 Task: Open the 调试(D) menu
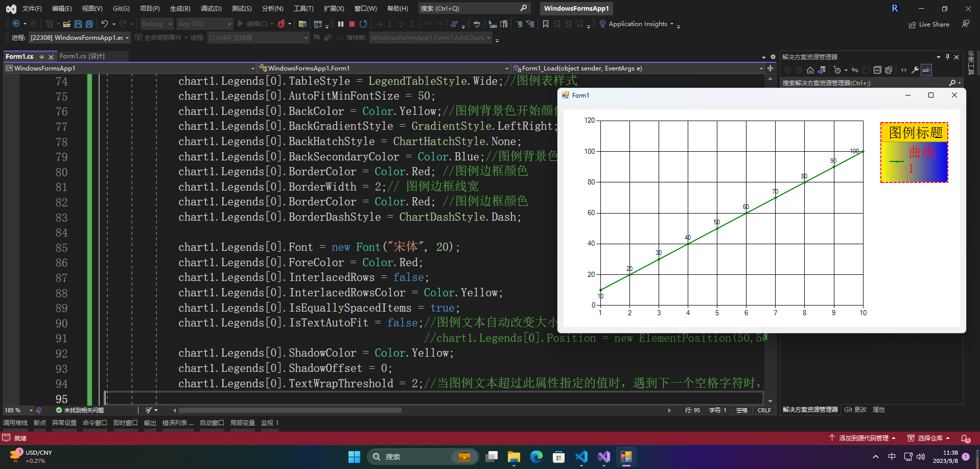(211, 9)
